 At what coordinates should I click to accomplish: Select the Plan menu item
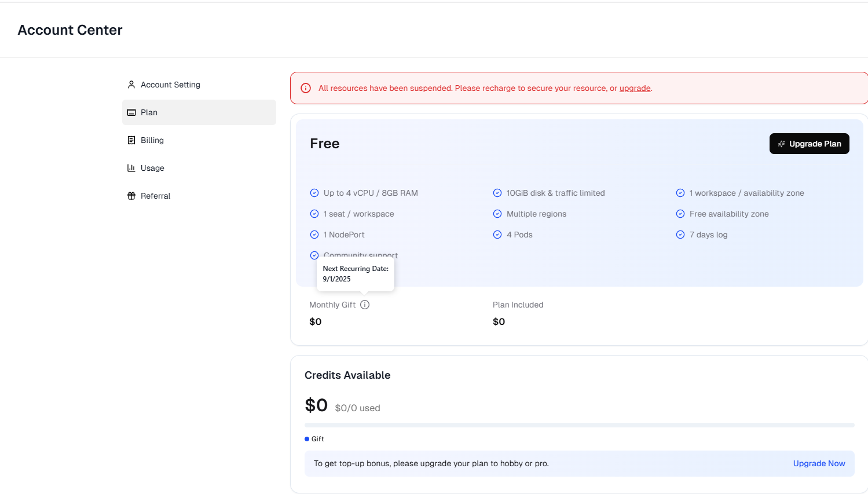199,112
